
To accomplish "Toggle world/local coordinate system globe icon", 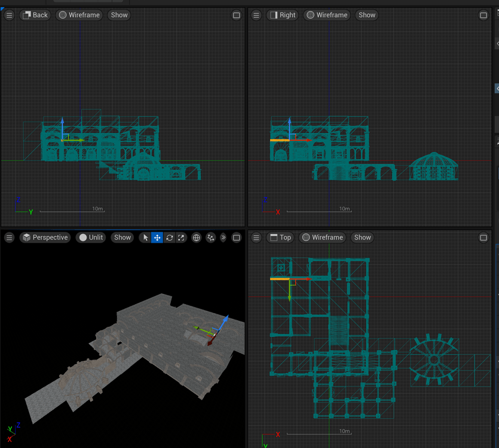I will pyautogui.click(x=196, y=237).
